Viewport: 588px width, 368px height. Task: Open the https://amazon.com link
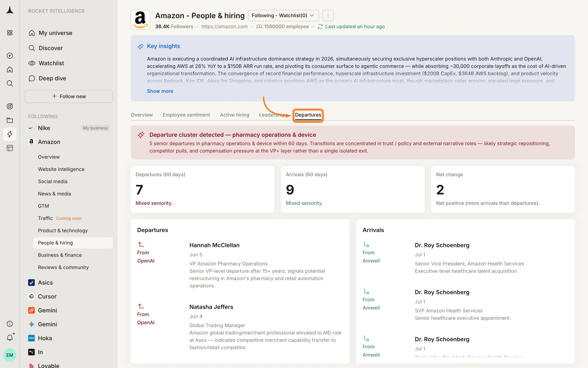point(224,27)
